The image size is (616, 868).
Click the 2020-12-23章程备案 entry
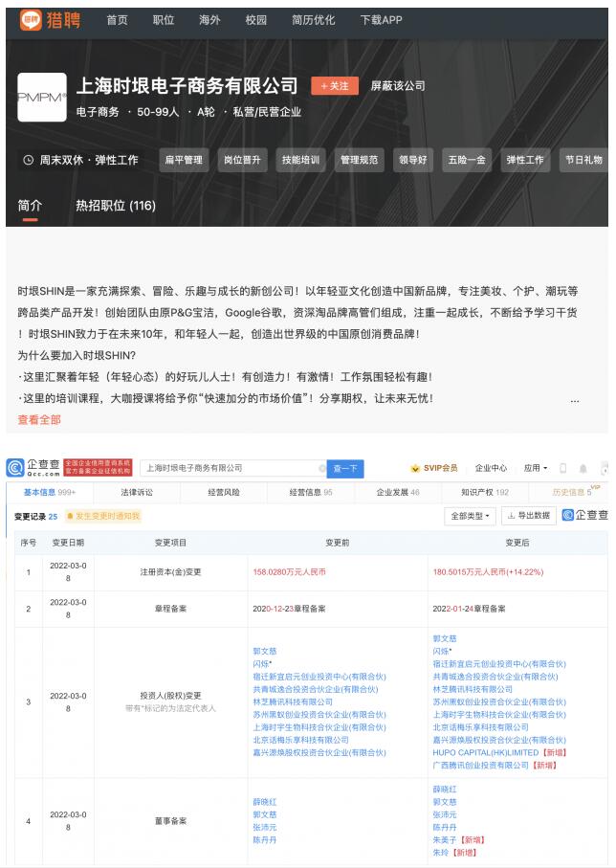point(289,609)
